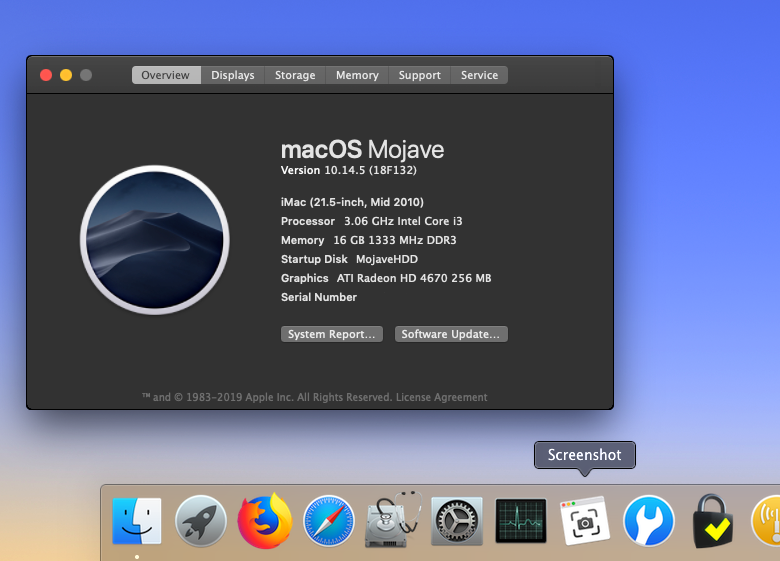Close the About This Mac window

(x=46, y=75)
